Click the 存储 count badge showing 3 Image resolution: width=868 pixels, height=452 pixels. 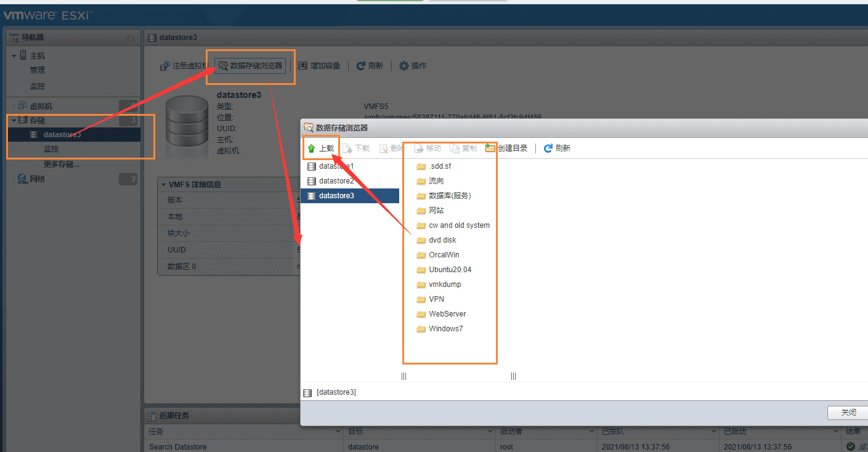pyautogui.click(x=128, y=121)
